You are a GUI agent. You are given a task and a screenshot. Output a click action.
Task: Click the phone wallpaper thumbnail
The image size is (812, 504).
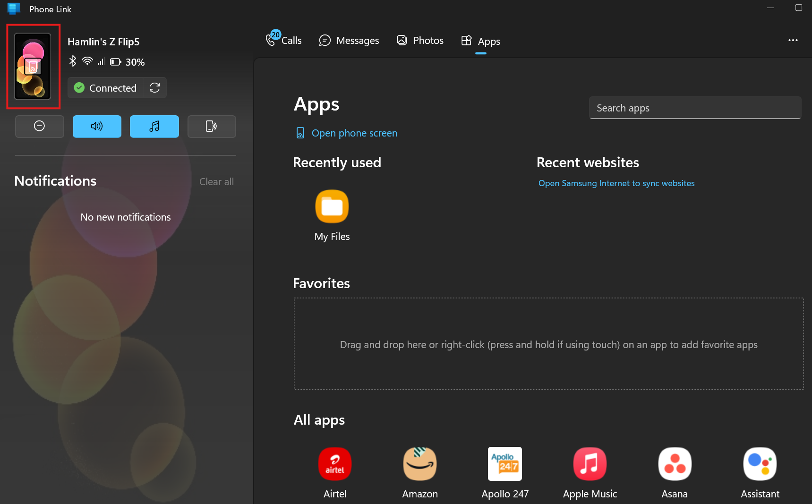click(x=33, y=66)
